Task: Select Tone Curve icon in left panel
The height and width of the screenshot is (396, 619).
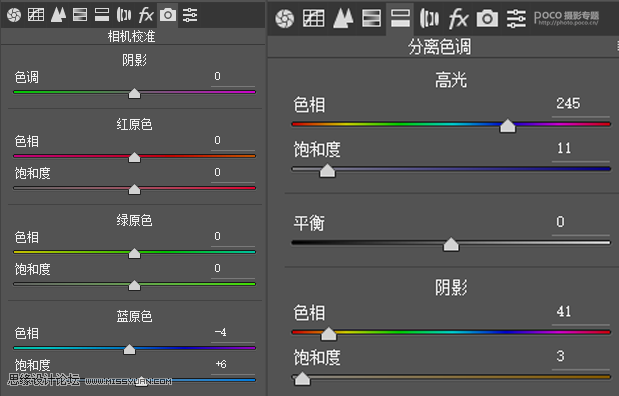Action: pyautogui.click(x=36, y=15)
